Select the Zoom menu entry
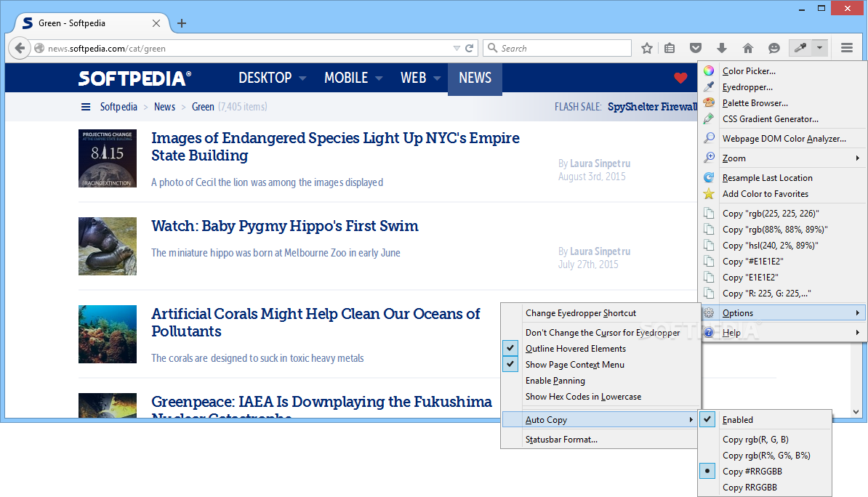The height and width of the screenshot is (497, 868). point(782,158)
